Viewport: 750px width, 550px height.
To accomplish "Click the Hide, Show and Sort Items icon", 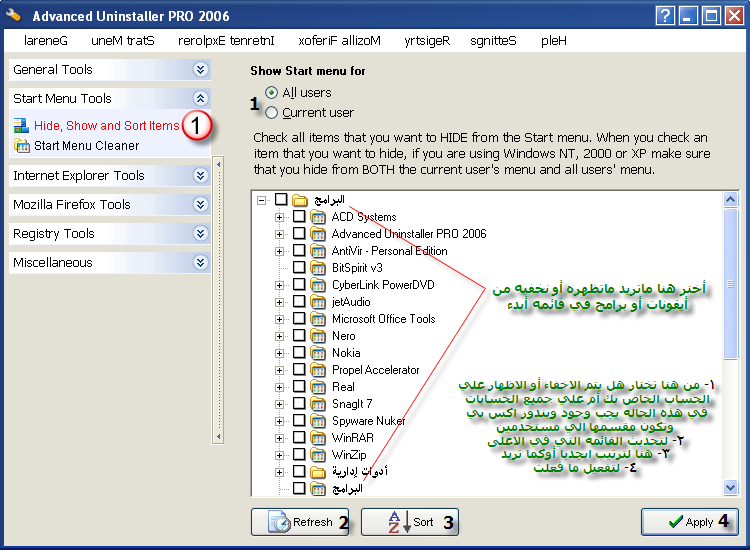I will point(22,125).
